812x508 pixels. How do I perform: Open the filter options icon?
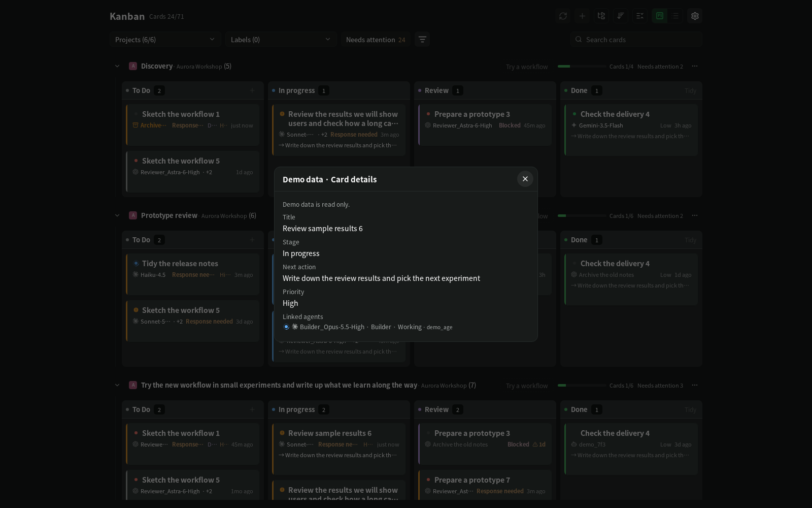click(x=422, y=39)
